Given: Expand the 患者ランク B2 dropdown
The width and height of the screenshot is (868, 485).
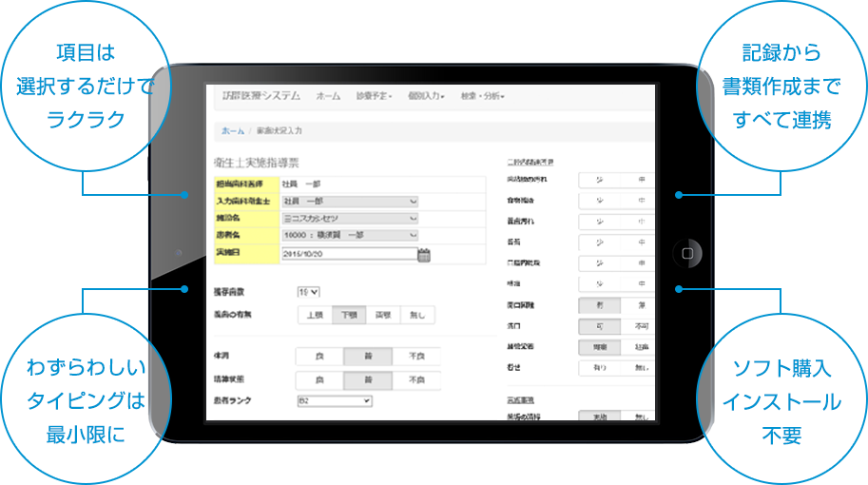Looking at the screenshot, I should point(334,402).
